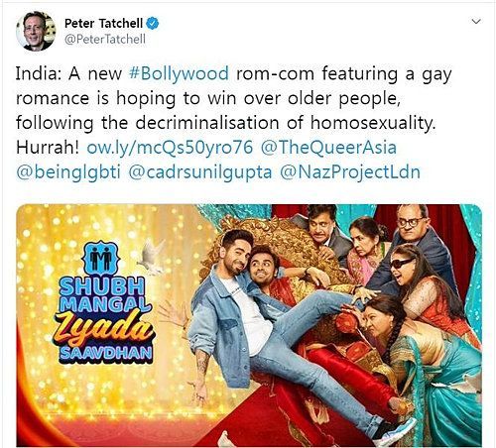Image resolution: width=496 pixels, height=448 pixels.
Task: Click the denim jacket in poster image
Action: tap(220, 325)
